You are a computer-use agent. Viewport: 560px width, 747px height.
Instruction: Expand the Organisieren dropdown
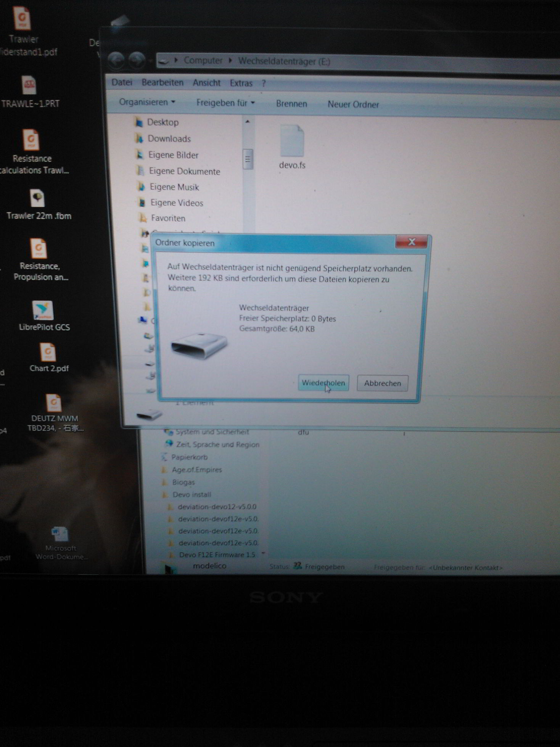click(147, 102)
